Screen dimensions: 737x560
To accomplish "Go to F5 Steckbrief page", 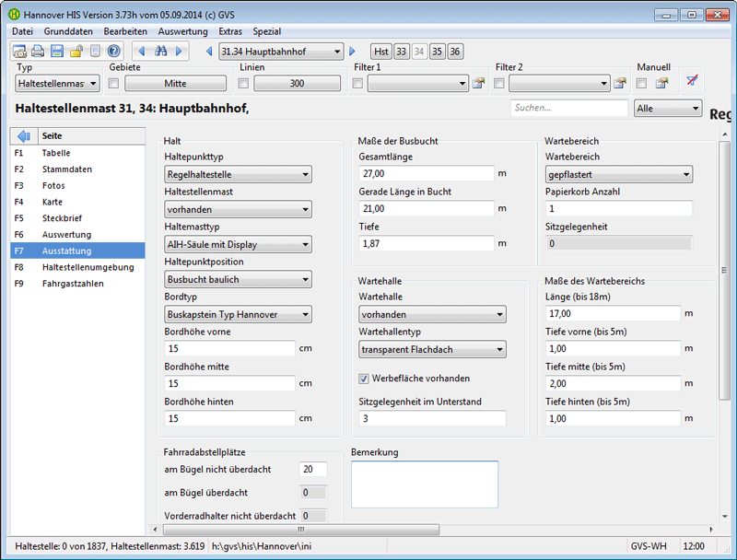I will (x=77, y=218).
